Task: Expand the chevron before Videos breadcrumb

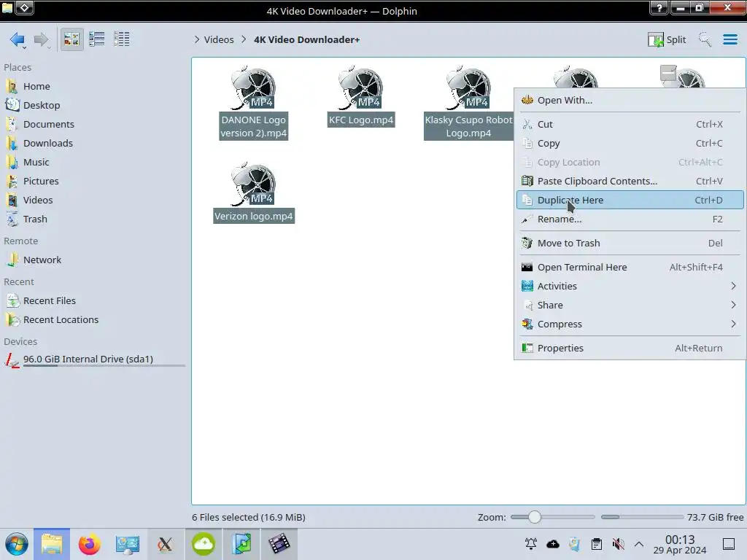Action: [197, 39]
